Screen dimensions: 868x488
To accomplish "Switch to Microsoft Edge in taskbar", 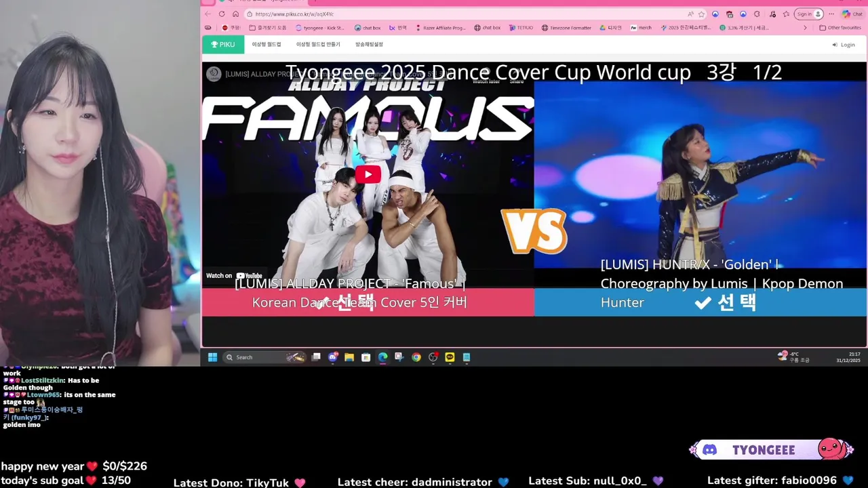I will point(383,357).
